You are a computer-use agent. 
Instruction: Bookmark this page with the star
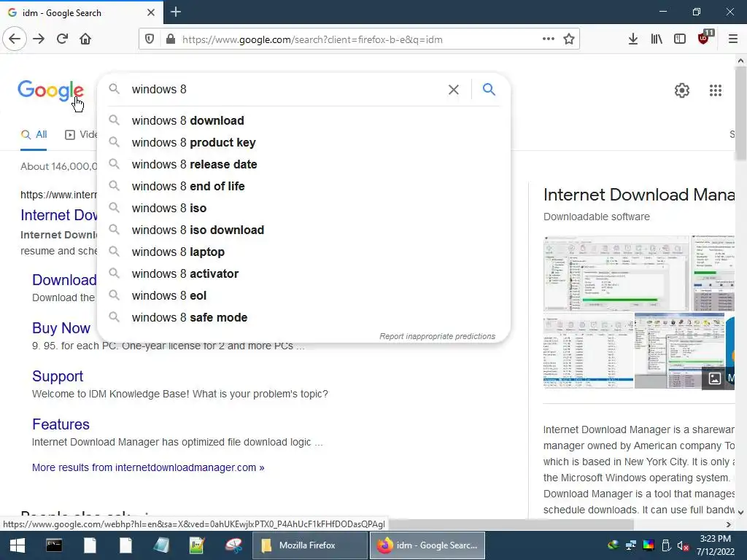pyautogui.click(x=569, y=39)
